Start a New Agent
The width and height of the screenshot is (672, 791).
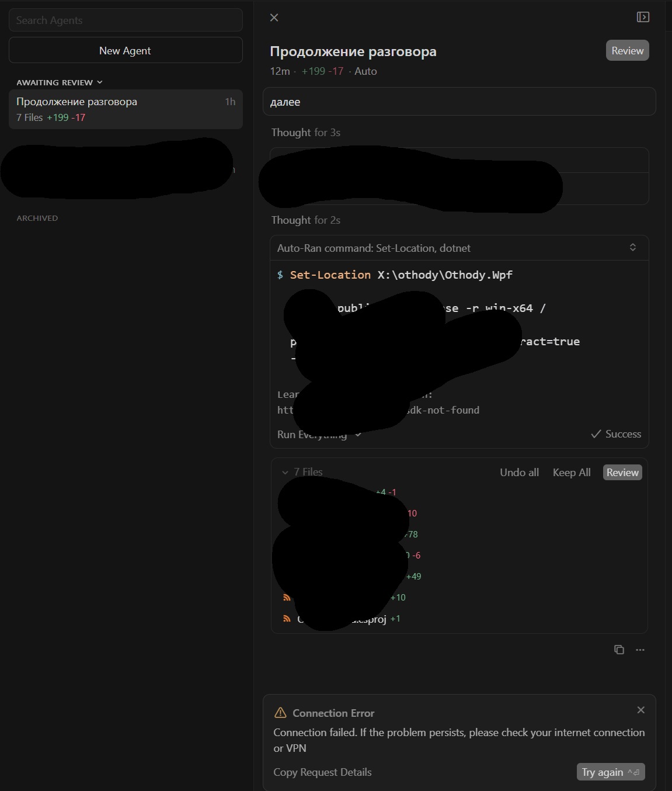(x=126, y=50)
